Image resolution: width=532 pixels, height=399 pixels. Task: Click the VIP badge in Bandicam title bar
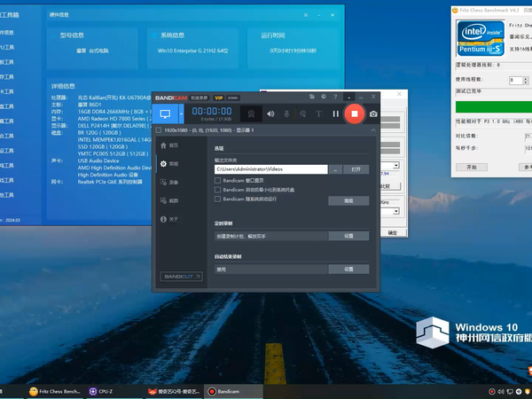[218, 98]
